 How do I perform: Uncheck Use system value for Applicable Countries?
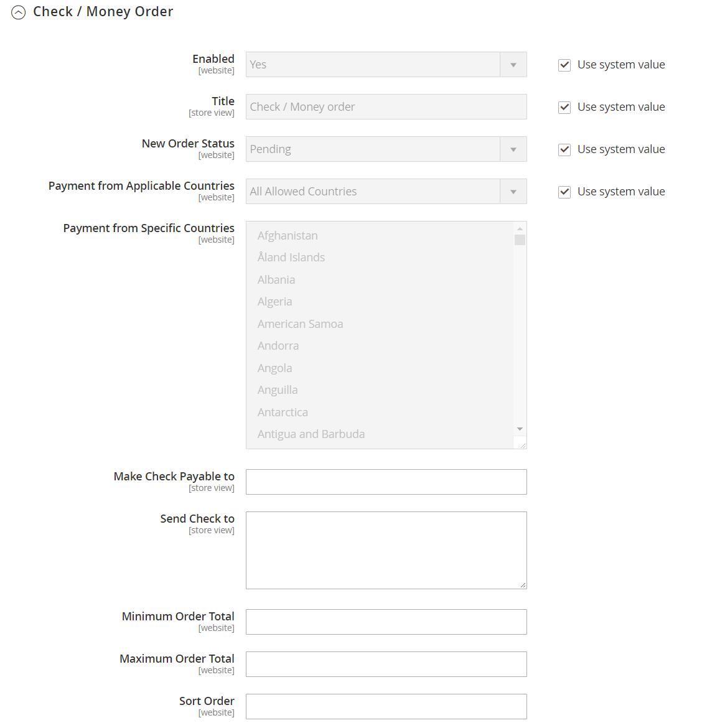pos(564,192)
